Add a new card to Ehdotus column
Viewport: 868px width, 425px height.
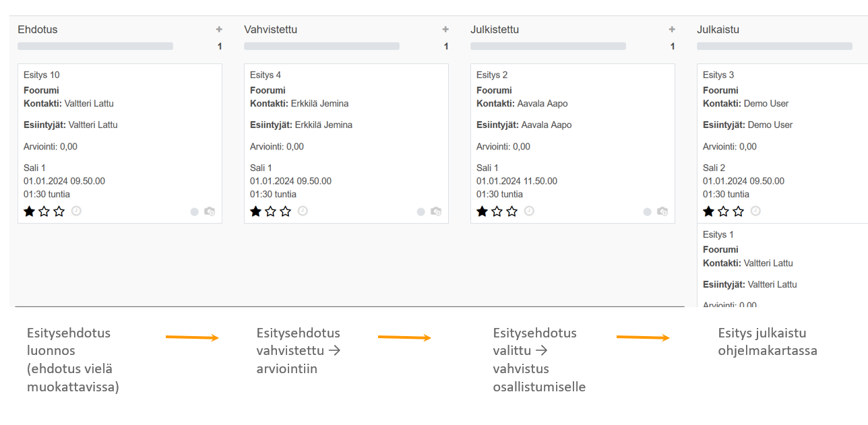click(219, 30)
